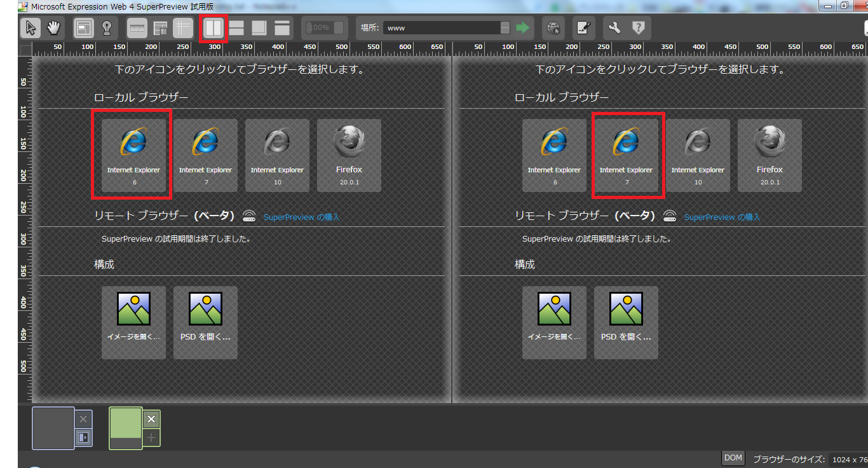
Task: Click remote browser router icon in left pane
Action: [x=249, y=216]
